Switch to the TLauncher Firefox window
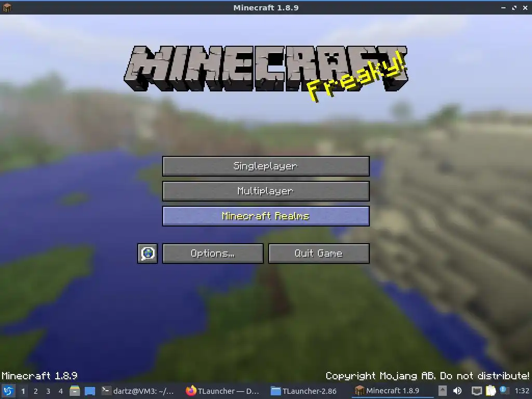The width and height of the screenshot is (532, 399). 222,391
